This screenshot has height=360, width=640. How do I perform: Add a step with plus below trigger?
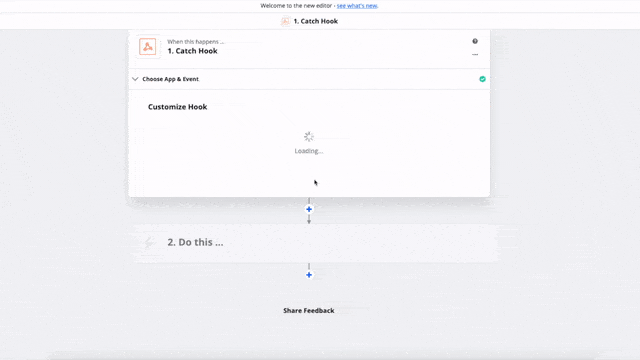click(309, 209)
